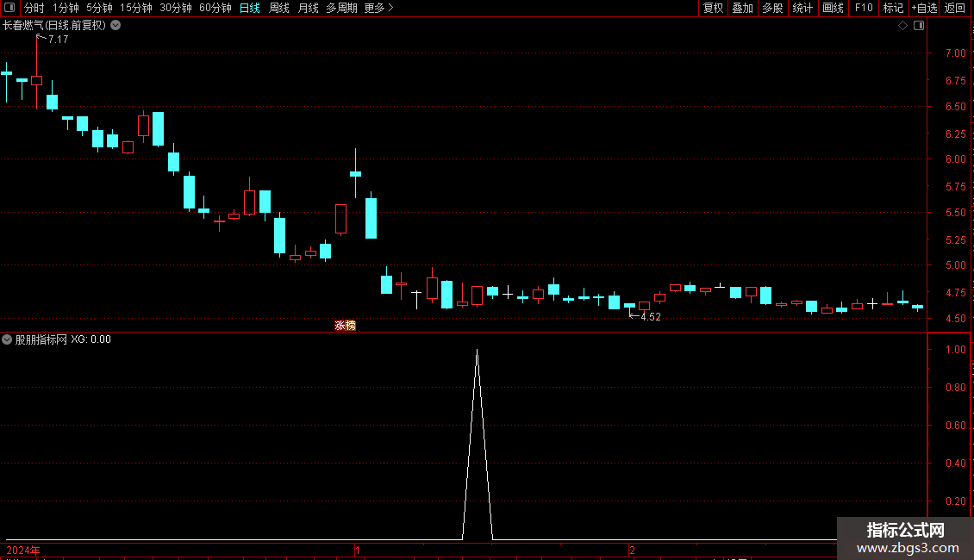Click the panel layout icon at top-left

(9, 8)
